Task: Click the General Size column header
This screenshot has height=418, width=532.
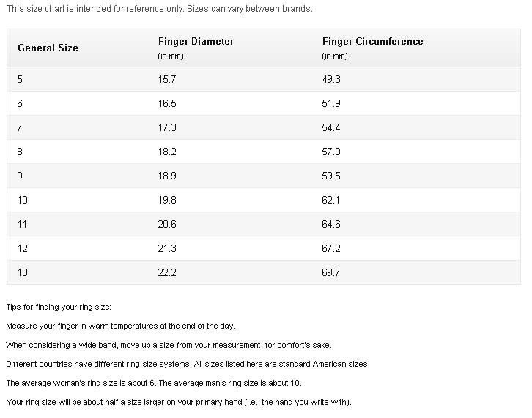Action: click(48, 48)
